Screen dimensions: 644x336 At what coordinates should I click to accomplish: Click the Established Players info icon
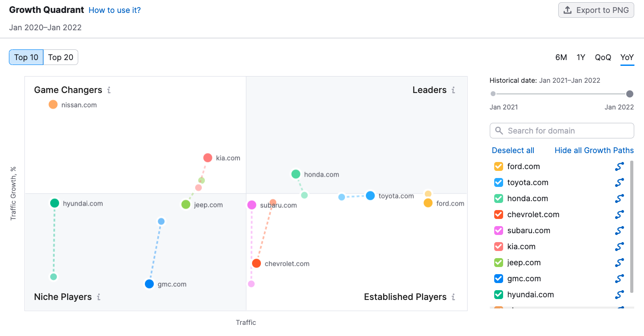point(453,297)
